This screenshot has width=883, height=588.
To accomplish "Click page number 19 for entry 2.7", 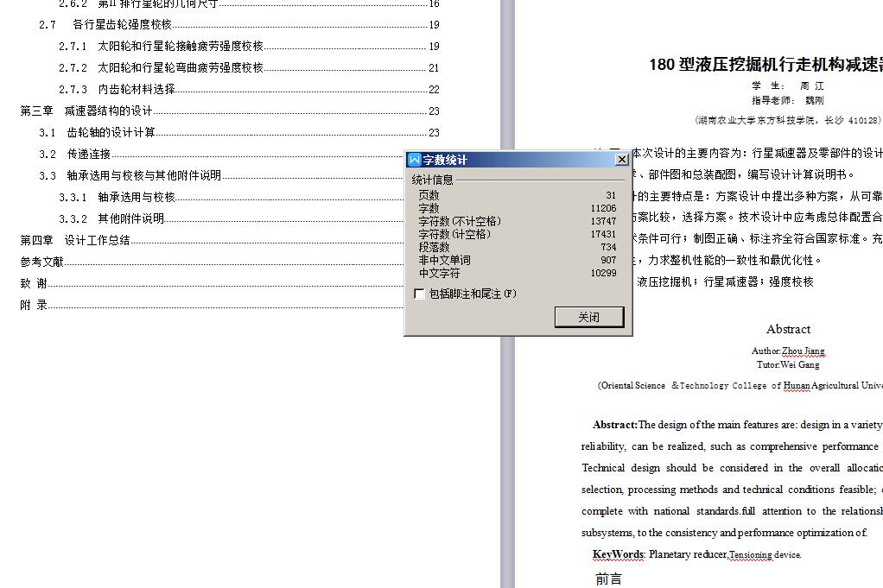I will click(435, 25).
